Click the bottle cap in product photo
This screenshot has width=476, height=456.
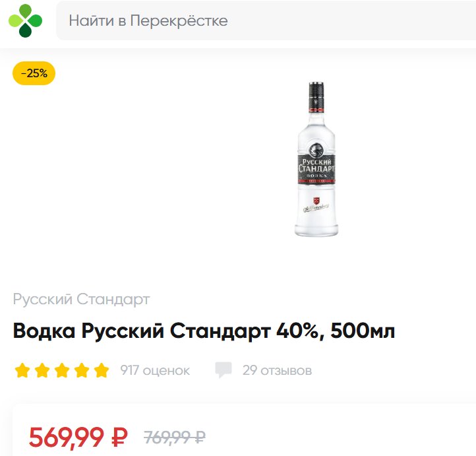pyautogui.click(x=316, y=96)
